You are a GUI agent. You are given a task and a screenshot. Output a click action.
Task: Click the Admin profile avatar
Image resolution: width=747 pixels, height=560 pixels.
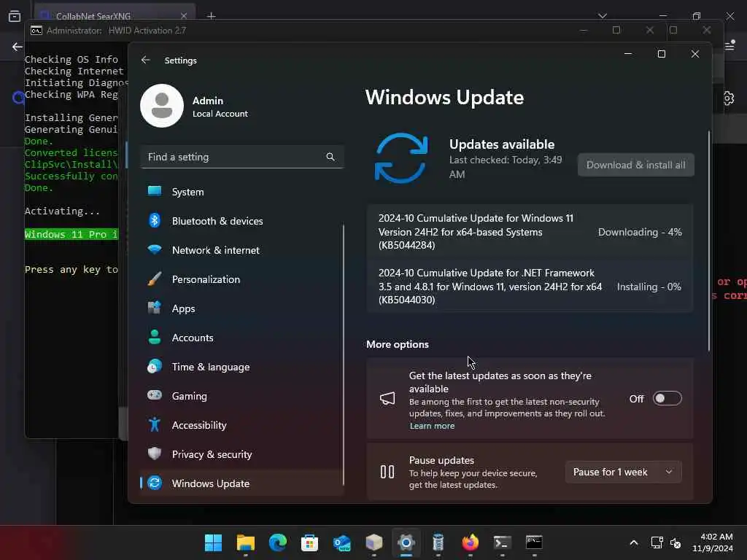pyautogui.click(x=162, y=106)
